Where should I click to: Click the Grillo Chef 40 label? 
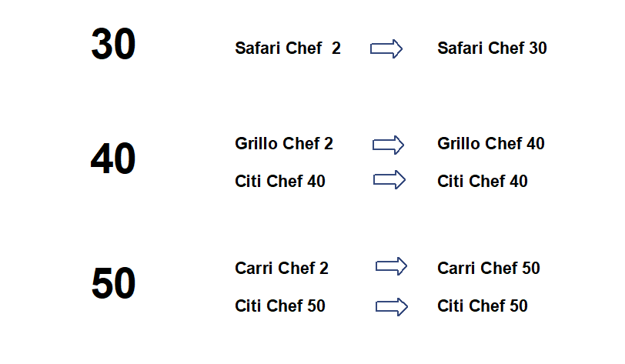pyautogui.click(x=490, y=144)
